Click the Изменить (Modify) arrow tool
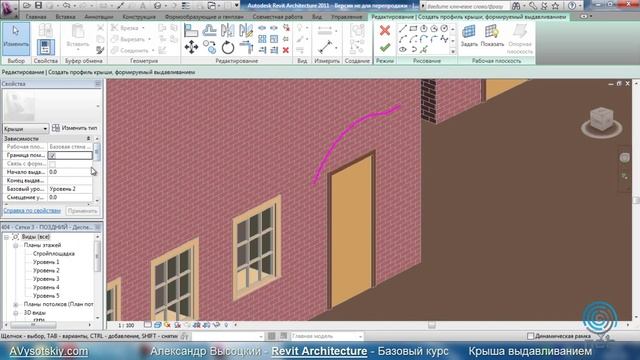The height and width of the screenshot is (360, 640). click(x=16, y=39)
